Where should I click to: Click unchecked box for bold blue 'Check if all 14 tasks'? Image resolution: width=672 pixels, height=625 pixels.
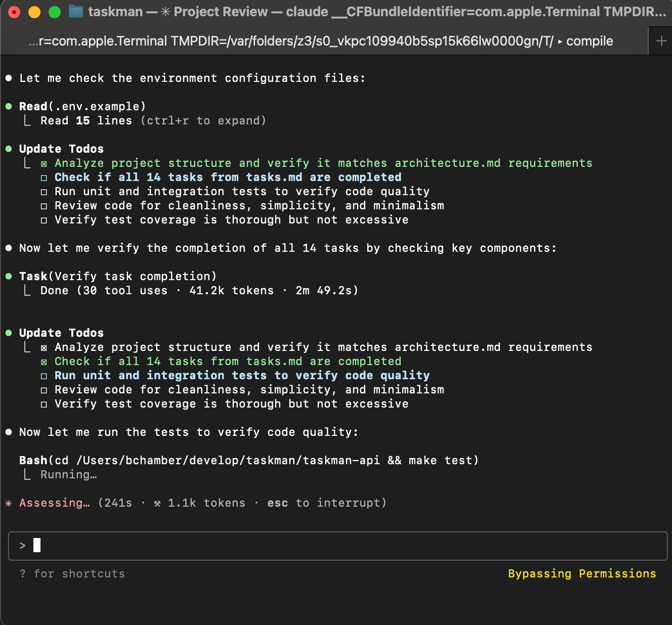coord(44,178)
